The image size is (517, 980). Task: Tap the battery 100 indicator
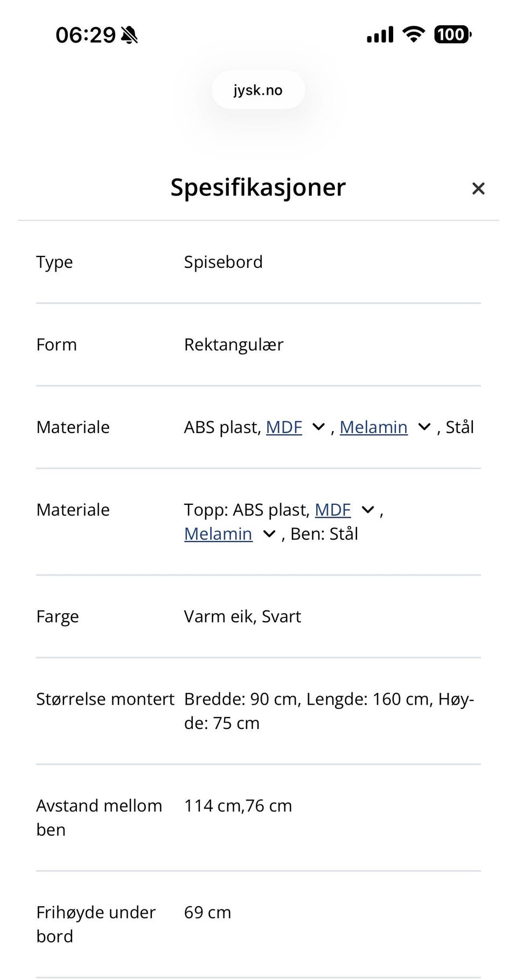point(452,35)
